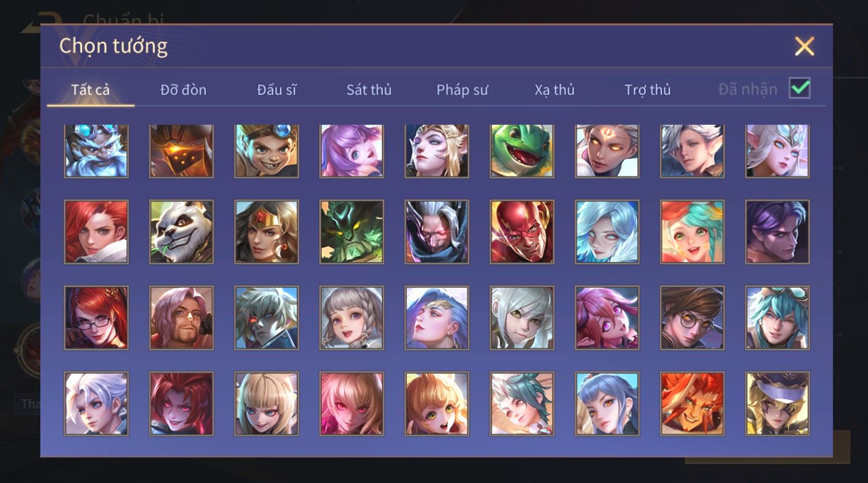The image size is (868, 483).
Task: Choose the orange-maned lion hero portrait
Action: 692,404
